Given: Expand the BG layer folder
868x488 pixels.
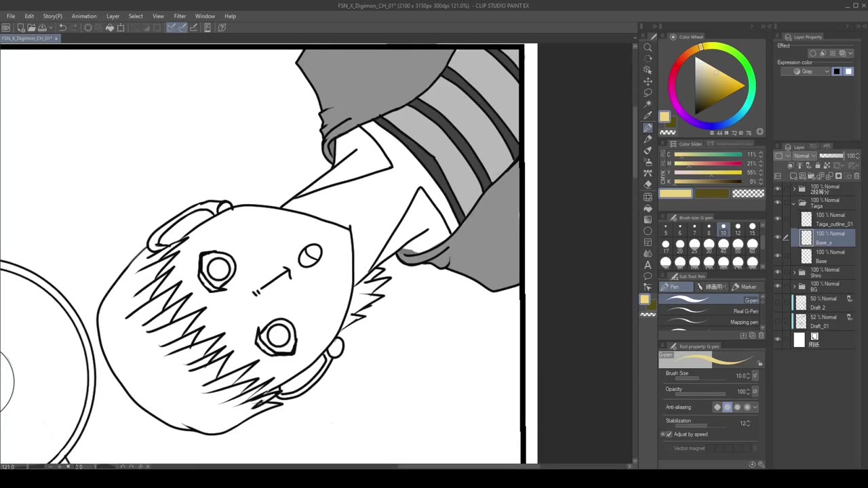Looking at the screenshot, I should click(794, 287).
